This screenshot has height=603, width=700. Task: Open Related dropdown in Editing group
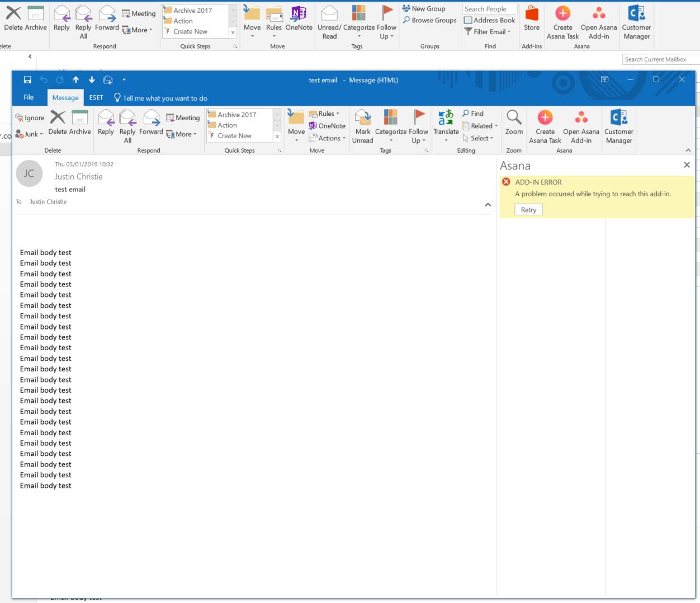coord(480,126)
